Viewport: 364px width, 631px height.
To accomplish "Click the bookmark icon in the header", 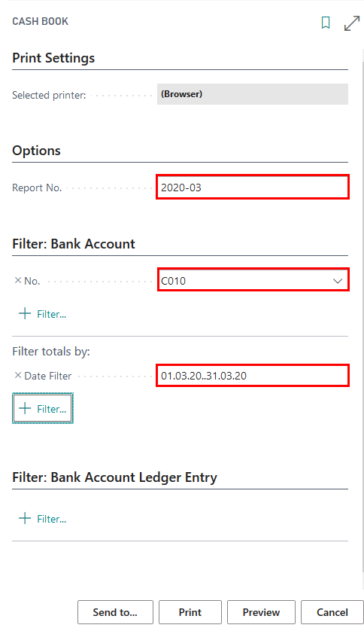I will pos(326,23).
